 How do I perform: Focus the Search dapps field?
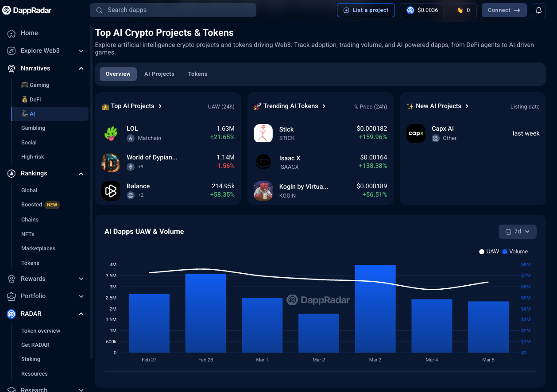pos(173,10)
